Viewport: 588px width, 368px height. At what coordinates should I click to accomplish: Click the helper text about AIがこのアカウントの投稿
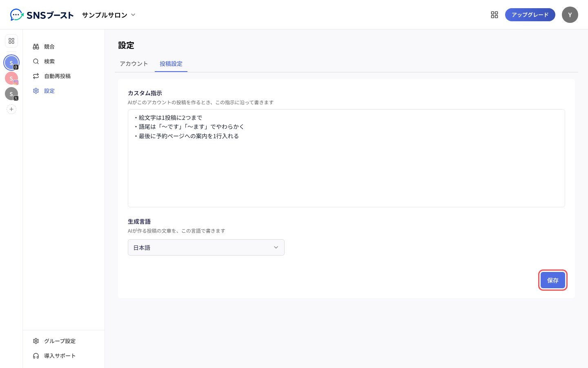click(200, 103)
